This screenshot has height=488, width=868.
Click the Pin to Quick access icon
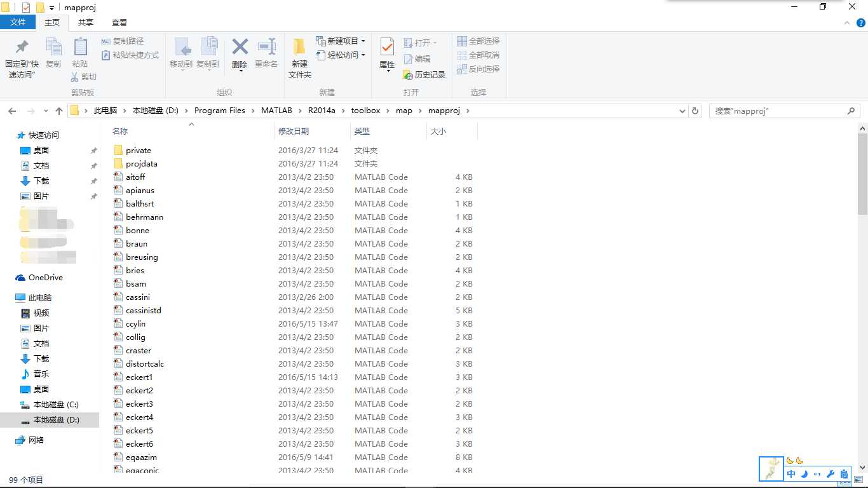click(x=22, y=47)
